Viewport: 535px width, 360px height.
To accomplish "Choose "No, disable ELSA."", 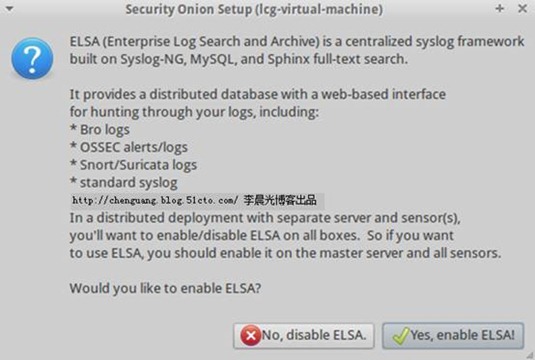I will point(304,336).
